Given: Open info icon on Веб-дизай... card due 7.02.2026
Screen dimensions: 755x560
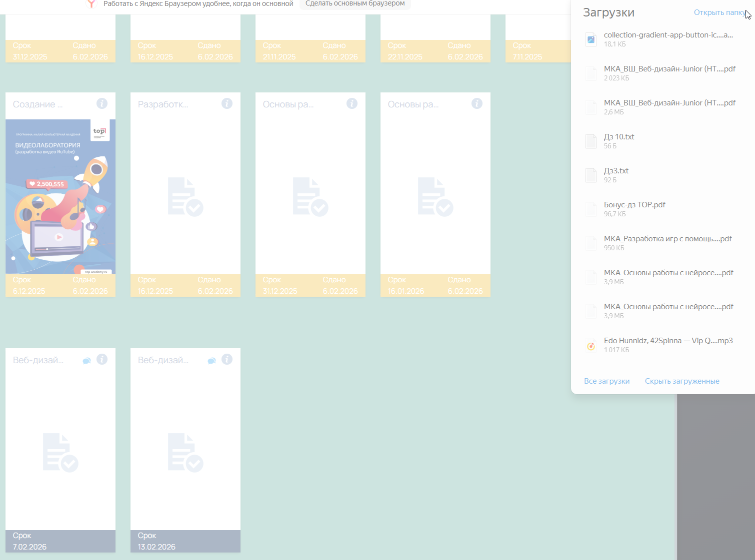Looking at the screenshot, I should (102, 359).
